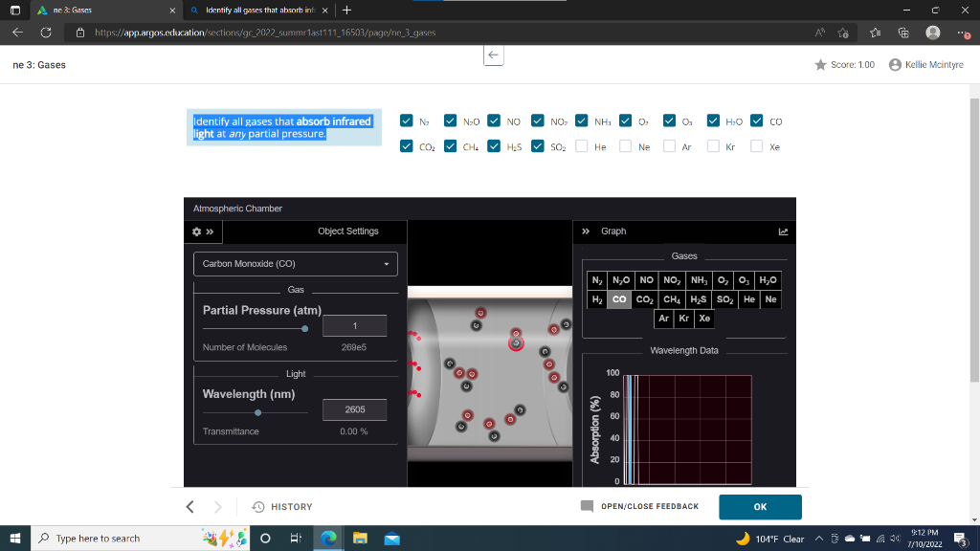Click the Partial Pressure value field

(354, 325)
